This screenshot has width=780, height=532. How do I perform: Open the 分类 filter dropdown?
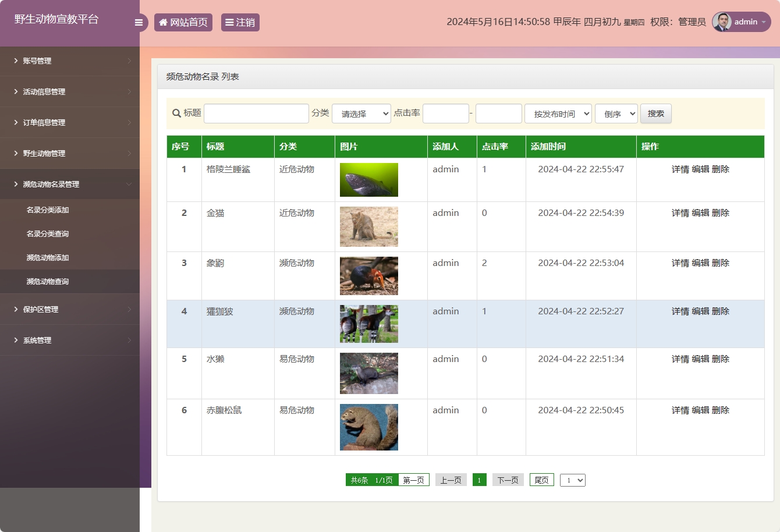(x=361, y=114)
